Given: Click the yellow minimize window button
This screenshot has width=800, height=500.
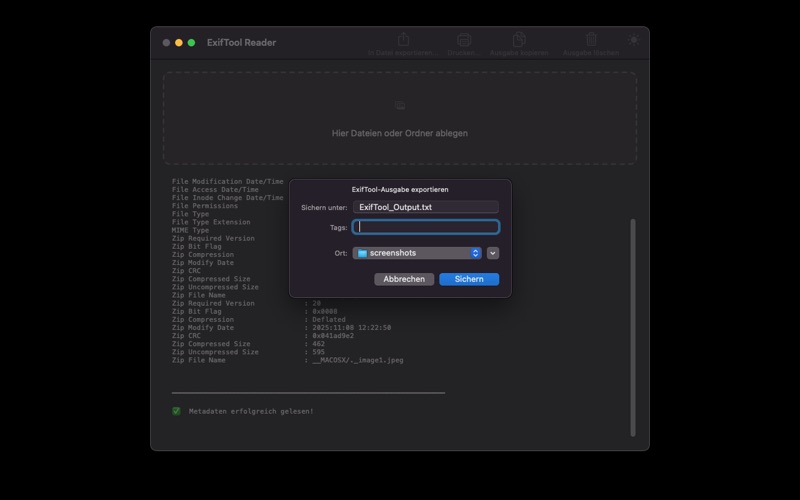Looking at the screenshot, I should click(179, 43).
